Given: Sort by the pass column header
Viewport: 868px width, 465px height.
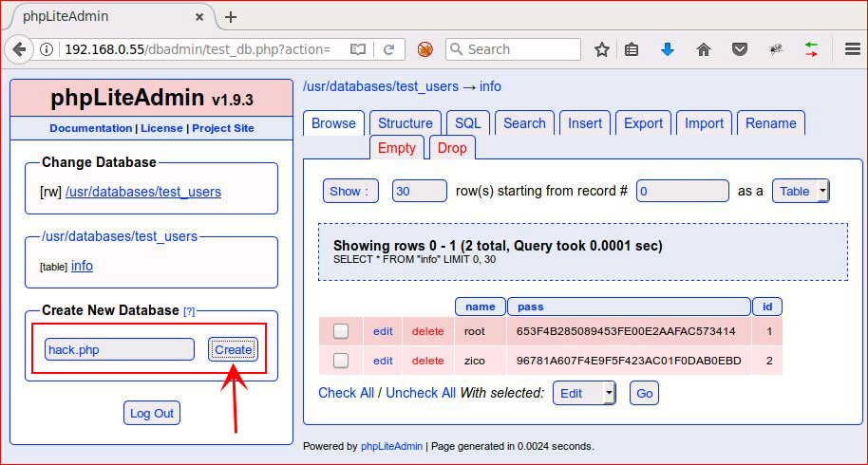Looking at the screenshot, I should click(x=629, y=307).
